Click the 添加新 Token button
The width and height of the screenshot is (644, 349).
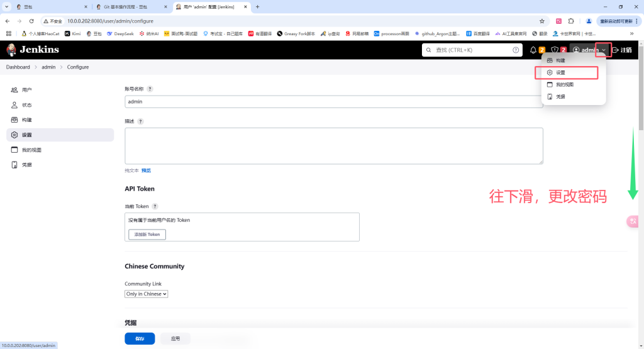147,234
